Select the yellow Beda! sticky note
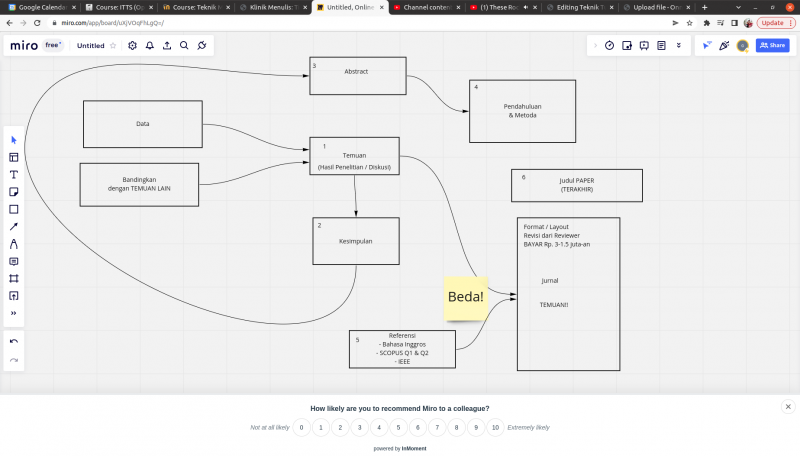 (465, 298)
